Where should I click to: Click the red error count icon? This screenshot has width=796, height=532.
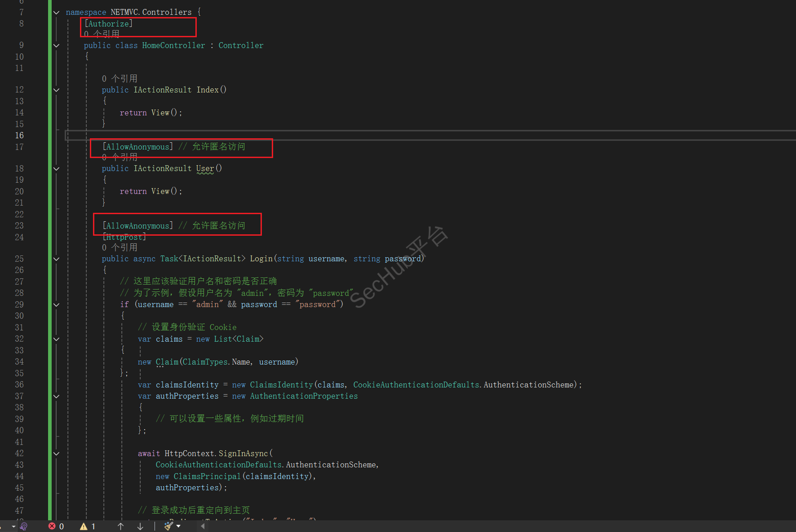pyautogui.click(x=52, y=526)
